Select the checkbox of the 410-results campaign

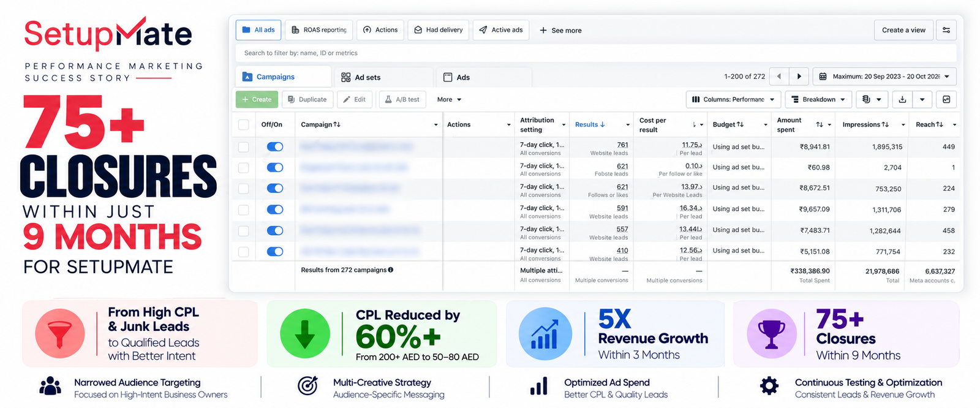(x=243, y=252)
